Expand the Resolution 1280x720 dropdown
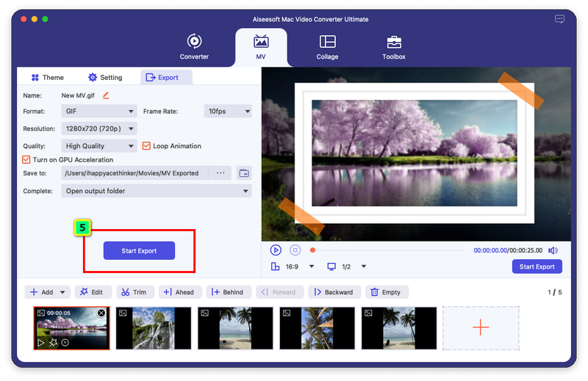 (x=101, y=128)
